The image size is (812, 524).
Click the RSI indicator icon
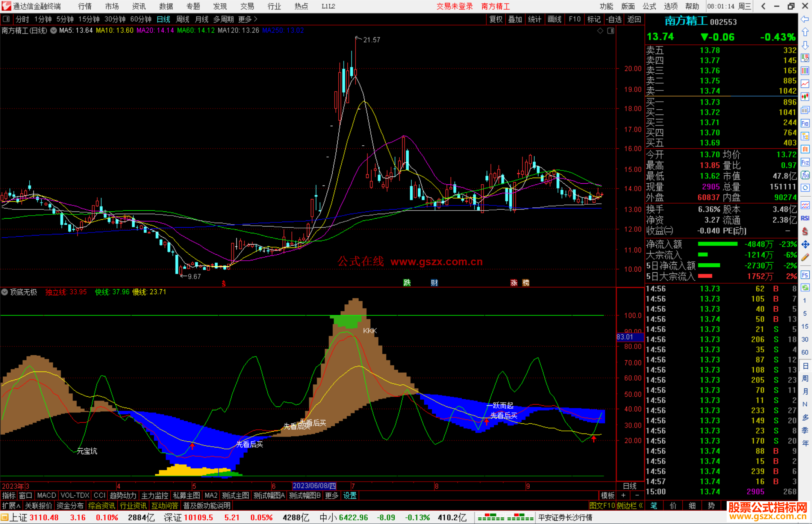[805, 218]
